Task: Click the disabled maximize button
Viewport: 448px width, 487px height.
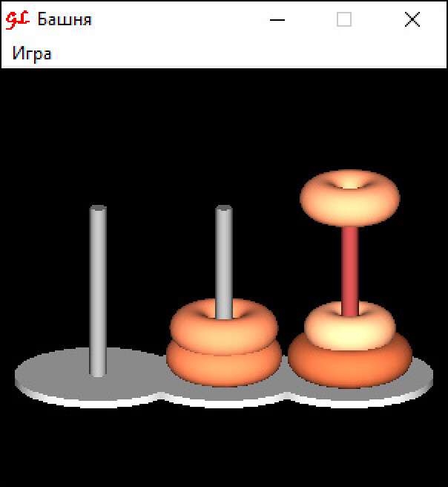Action: 344,19
